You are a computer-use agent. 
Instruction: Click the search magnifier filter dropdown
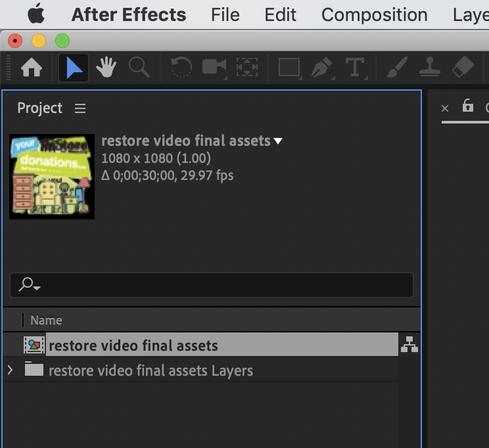[30, 284]
